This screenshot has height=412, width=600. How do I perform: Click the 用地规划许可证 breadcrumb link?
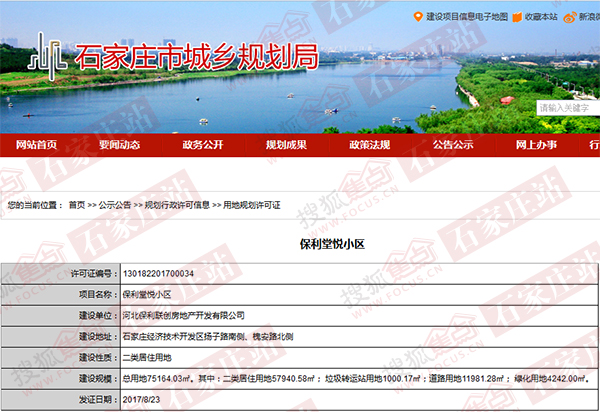click(251, 205)
